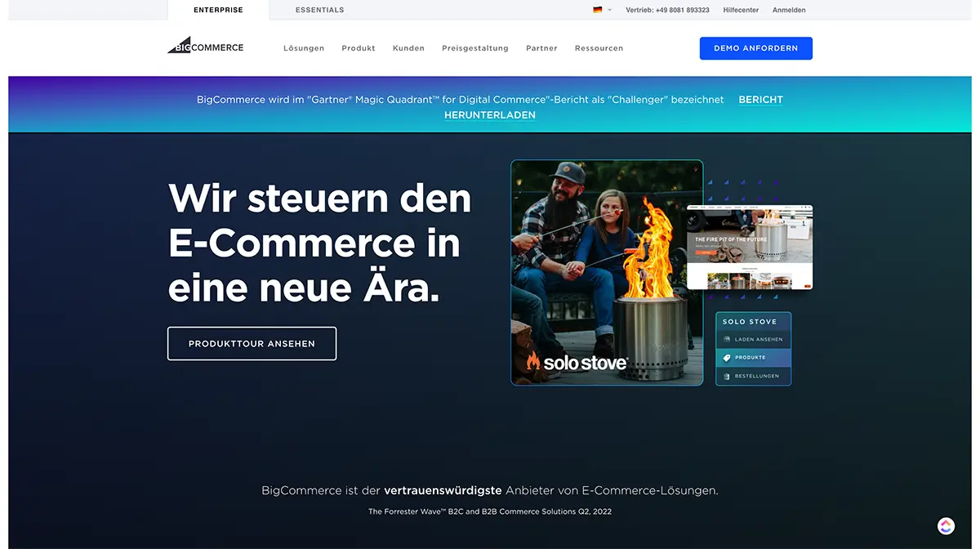Open the Produkt menu
The height and width of the screenshot is (549, 980).
[358, 48]
